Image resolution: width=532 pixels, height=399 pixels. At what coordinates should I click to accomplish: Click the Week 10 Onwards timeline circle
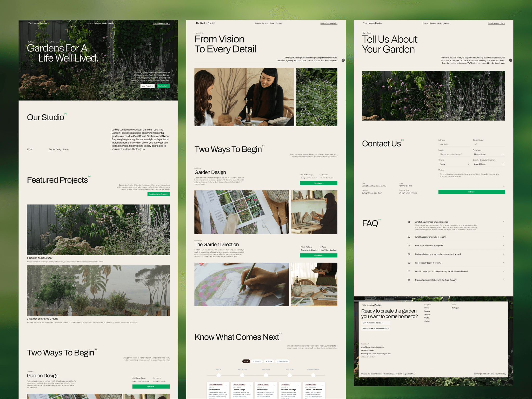click(x=313, y=375)
